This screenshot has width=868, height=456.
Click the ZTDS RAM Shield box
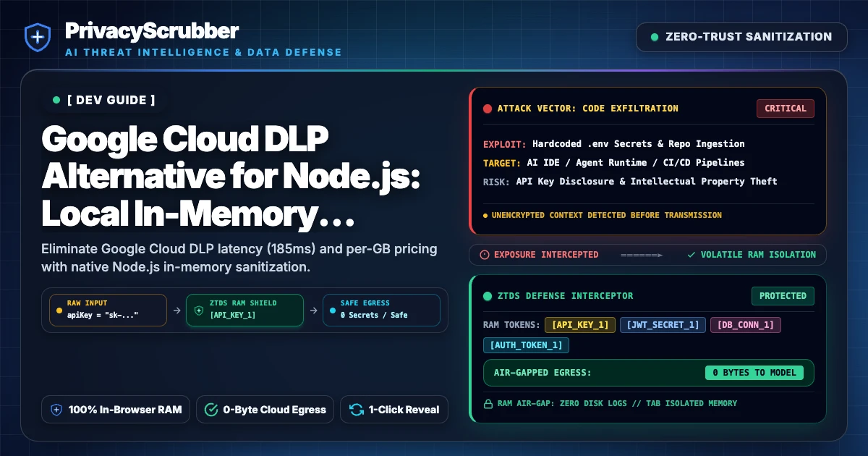pos(244,309)
